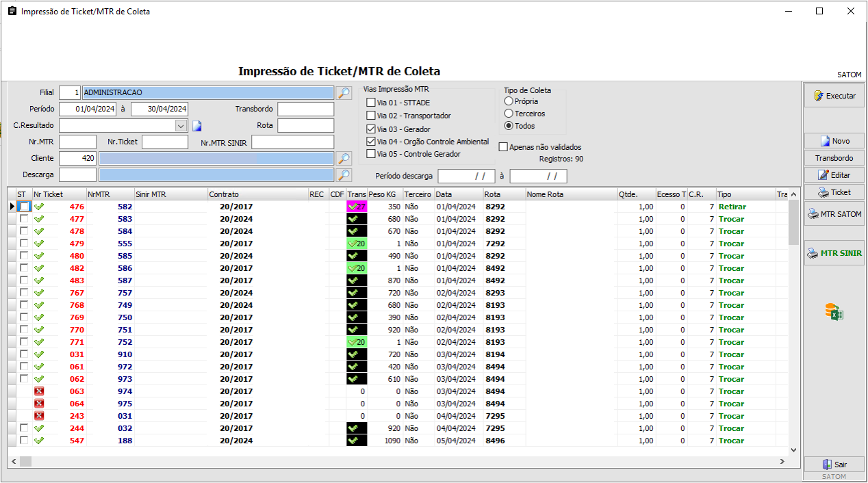Click the Descarga search magnifier icon
Screen dimensions: 868x483
344,174
